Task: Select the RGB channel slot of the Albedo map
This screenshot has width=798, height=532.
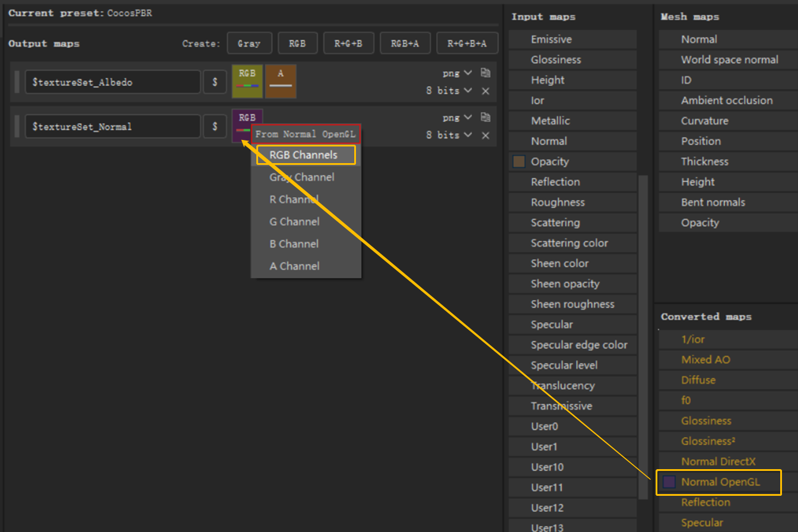Action: (x=248, y=81)
